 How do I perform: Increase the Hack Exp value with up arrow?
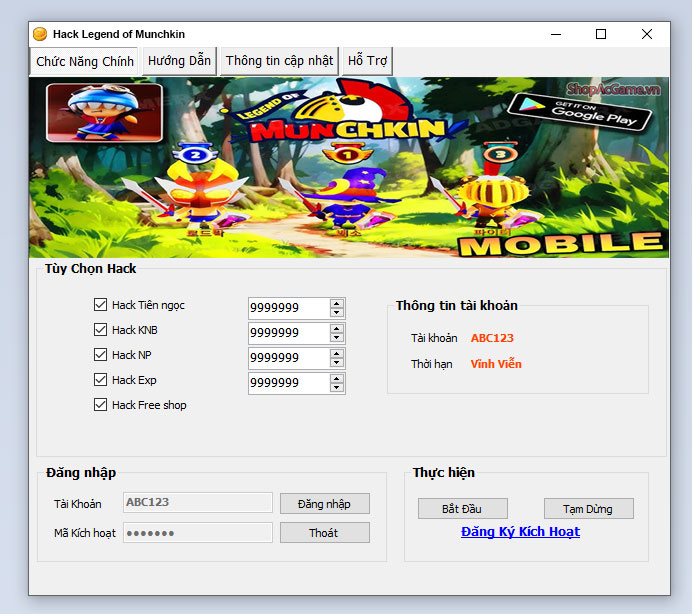(337, 379)
